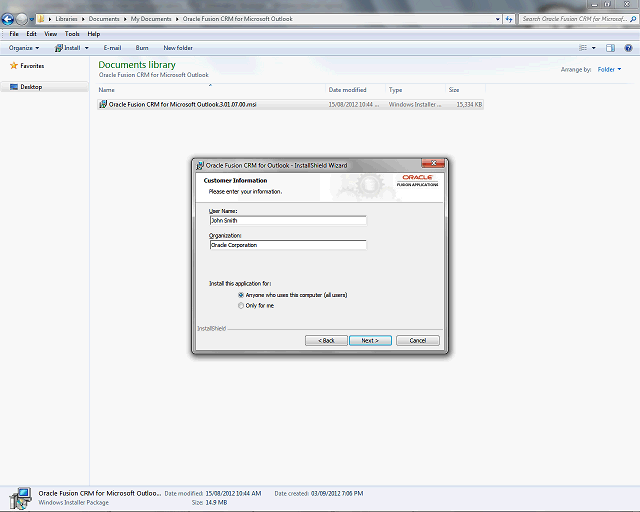Click the msi installer file icon
This screenshot has width=640, height=512.
(103, 105)
